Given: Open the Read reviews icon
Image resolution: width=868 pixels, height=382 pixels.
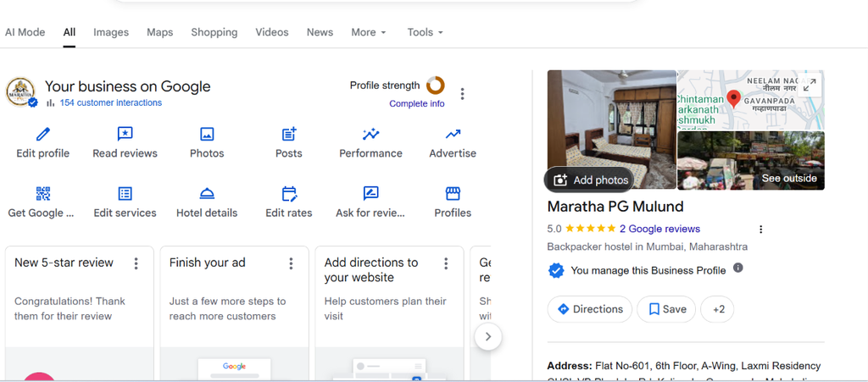Looking at the screenshot, I should [x=125, y=134].
